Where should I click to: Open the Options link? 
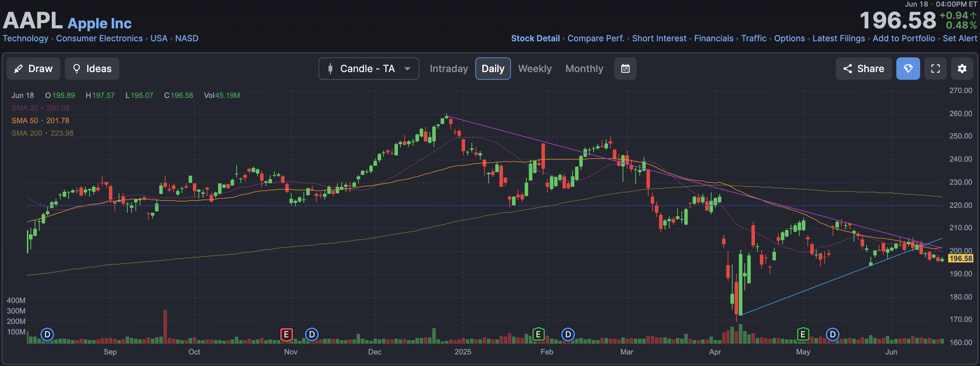[789, 38]
